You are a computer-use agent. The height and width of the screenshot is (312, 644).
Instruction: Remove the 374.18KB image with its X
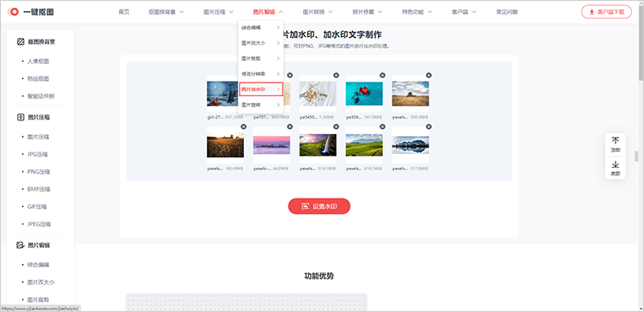(337, 126)
